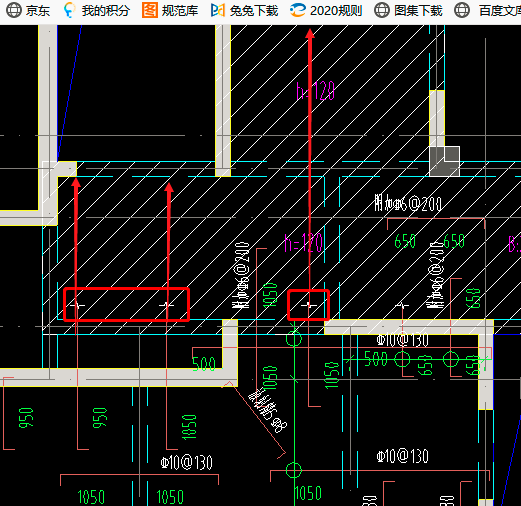Image resolution: width=521 pixels, height=506 pixels.
Task: Open the 京东 bookmark
Action: coord(28,11)
